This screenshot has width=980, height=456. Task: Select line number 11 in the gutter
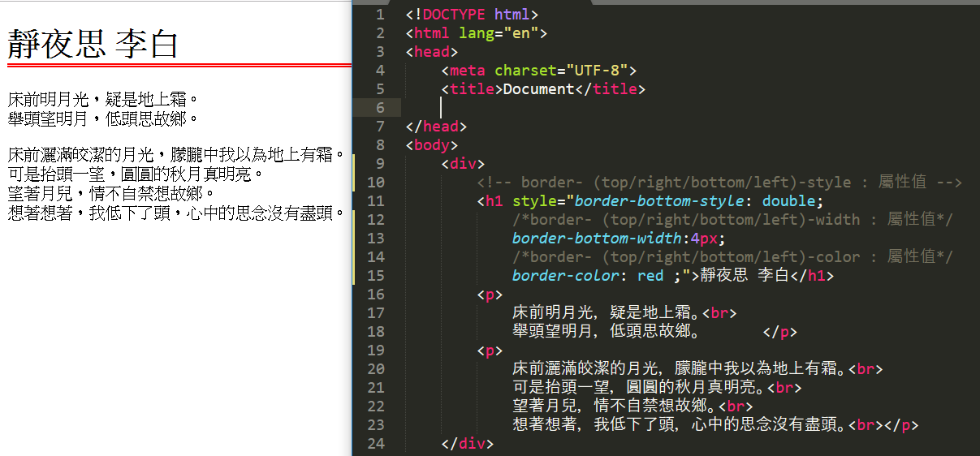click(377, 201)
